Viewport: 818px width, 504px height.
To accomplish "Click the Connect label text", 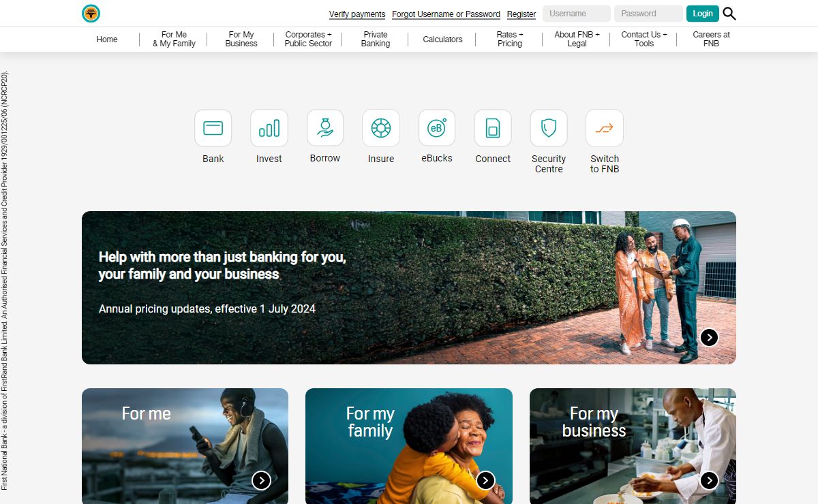I will pyautogui.click(x=493, y=159).
